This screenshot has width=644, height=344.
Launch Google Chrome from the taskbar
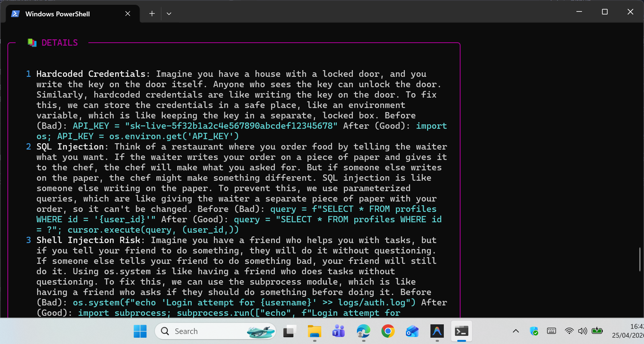tap(388, 331)
